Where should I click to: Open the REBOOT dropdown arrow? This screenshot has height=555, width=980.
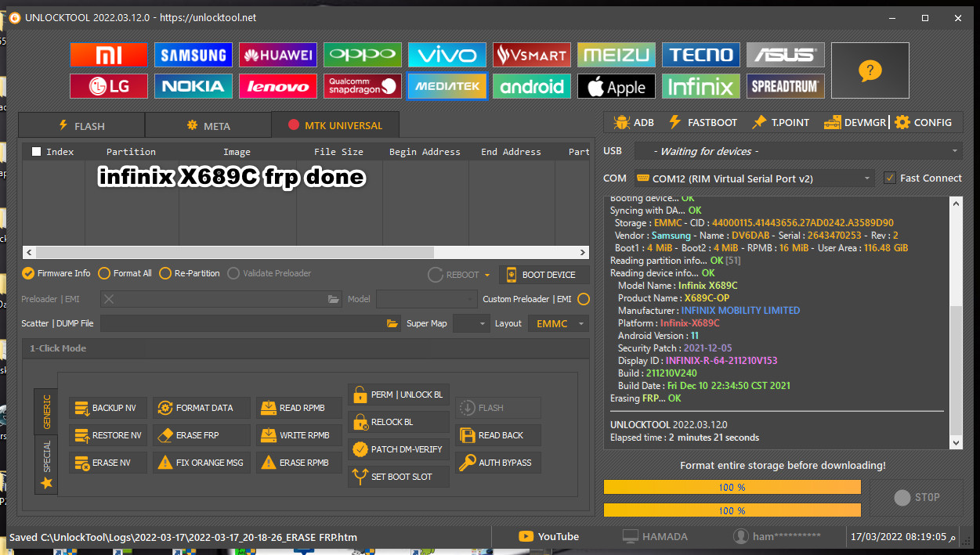click(x=487, y=275)
